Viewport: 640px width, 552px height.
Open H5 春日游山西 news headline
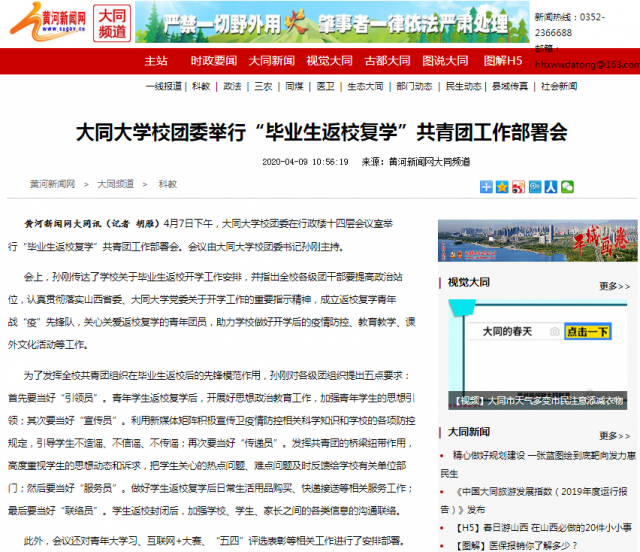[544, 528]
